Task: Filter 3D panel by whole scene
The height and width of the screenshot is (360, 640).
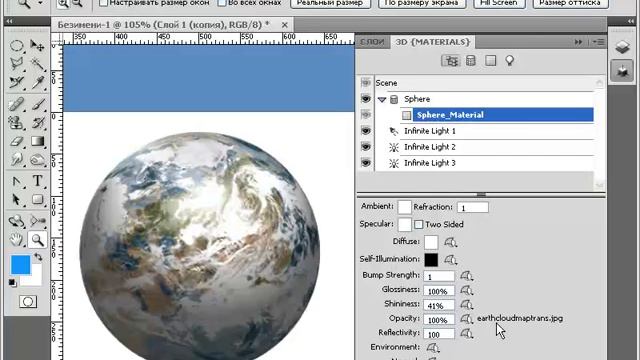Action: tap(451, 61)
